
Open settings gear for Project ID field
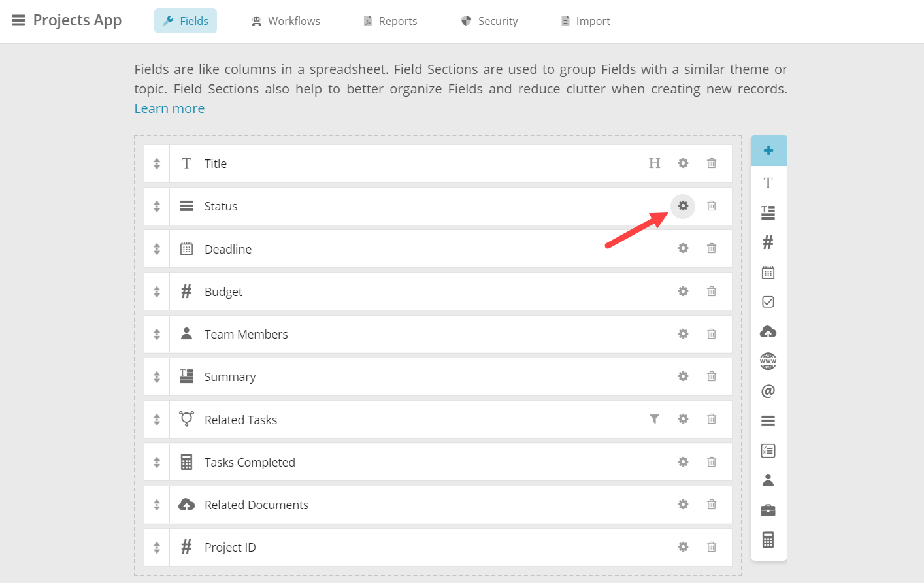coord(683,547)
